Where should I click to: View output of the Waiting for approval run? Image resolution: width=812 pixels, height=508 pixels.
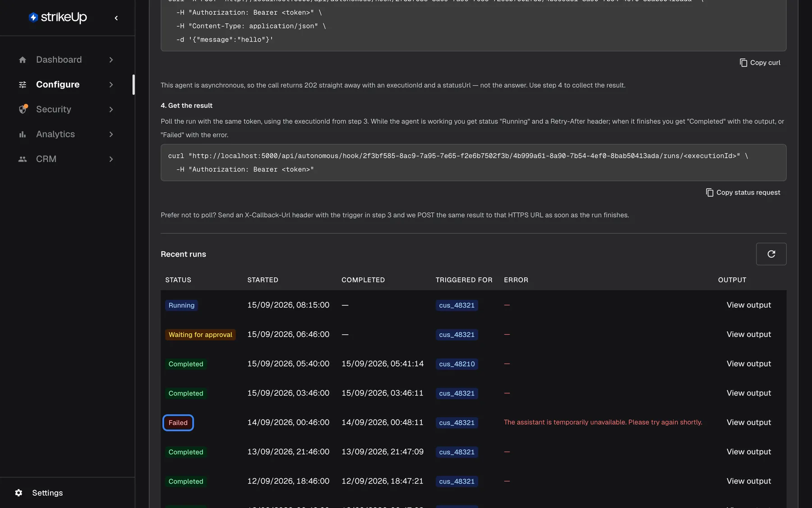[748, 334]
